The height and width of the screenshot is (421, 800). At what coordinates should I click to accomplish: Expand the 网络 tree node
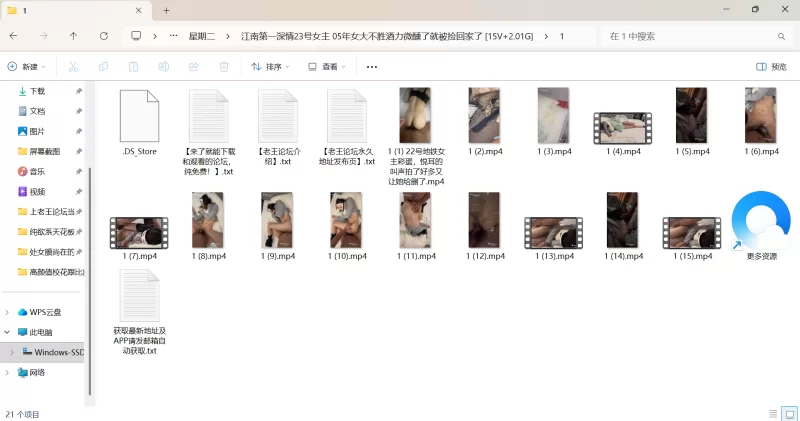point(7,373)
